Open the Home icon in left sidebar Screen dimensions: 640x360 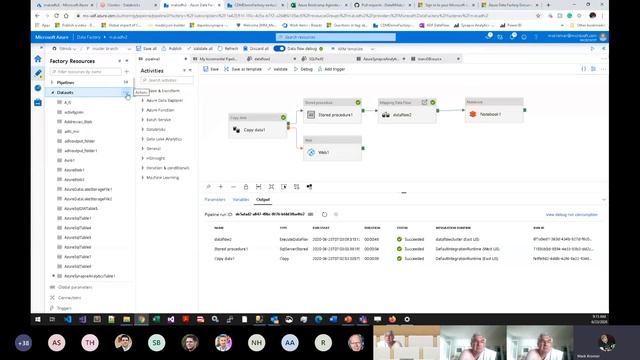point(38,59)
